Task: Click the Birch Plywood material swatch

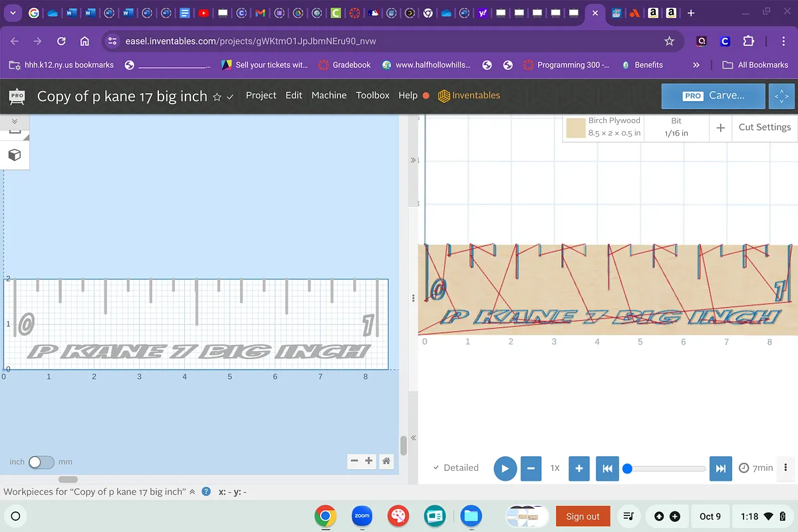Action: pyautogui.click(x=575, y=127)
